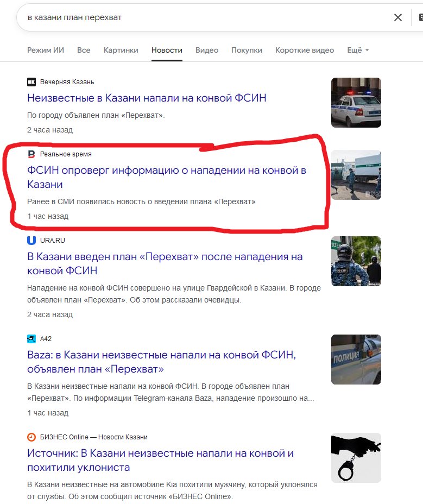The height and width of the screenshot is (504, 423).
Task: Open article Неизвестные в Казани напали на конвой ФСИН
Action: (147, 98)
